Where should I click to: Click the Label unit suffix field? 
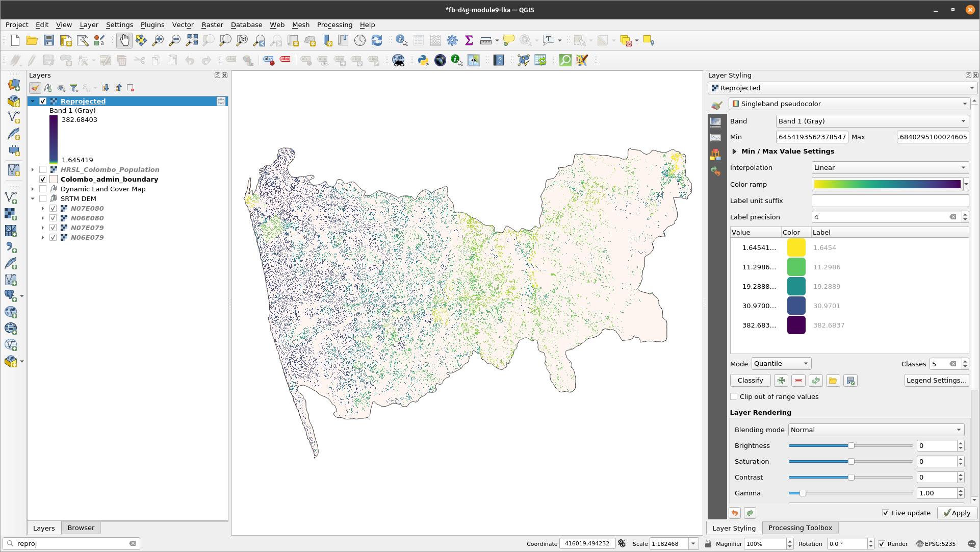pyautogui.click(x=890, y=201)
